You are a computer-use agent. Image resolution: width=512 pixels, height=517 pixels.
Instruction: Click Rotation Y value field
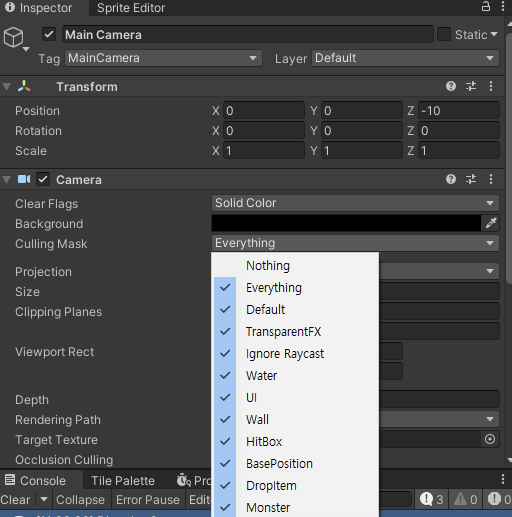coord(362,130)
